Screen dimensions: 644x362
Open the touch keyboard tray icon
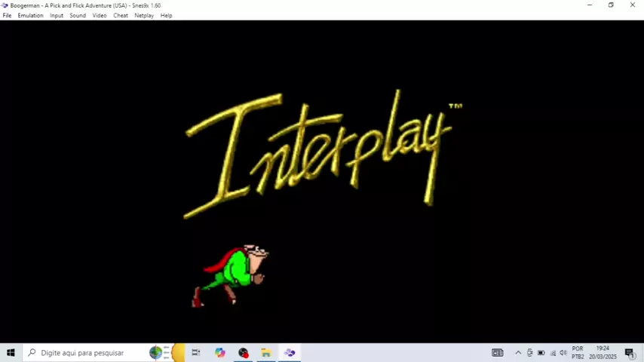click(498, 352)
